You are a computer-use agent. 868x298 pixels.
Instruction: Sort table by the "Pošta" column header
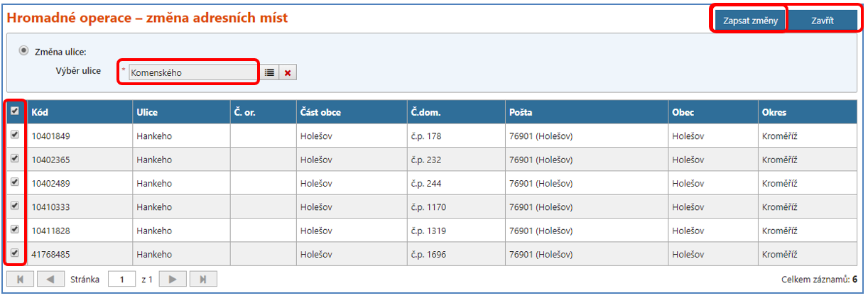pyautogui.click(x=521, y=112)
